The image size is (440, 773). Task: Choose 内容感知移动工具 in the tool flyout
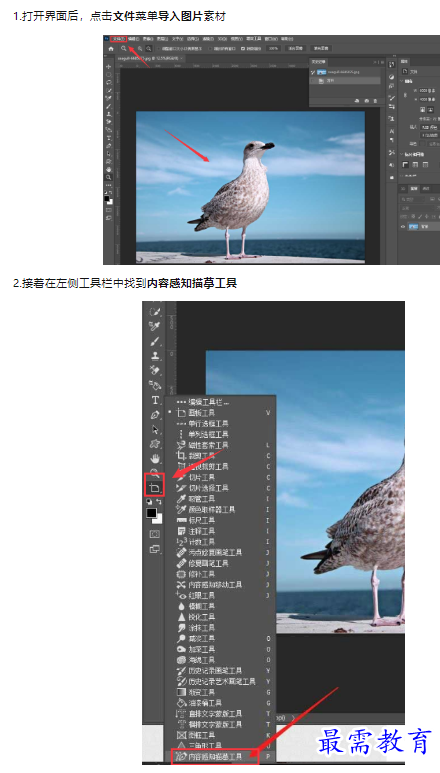pos(209,585)
